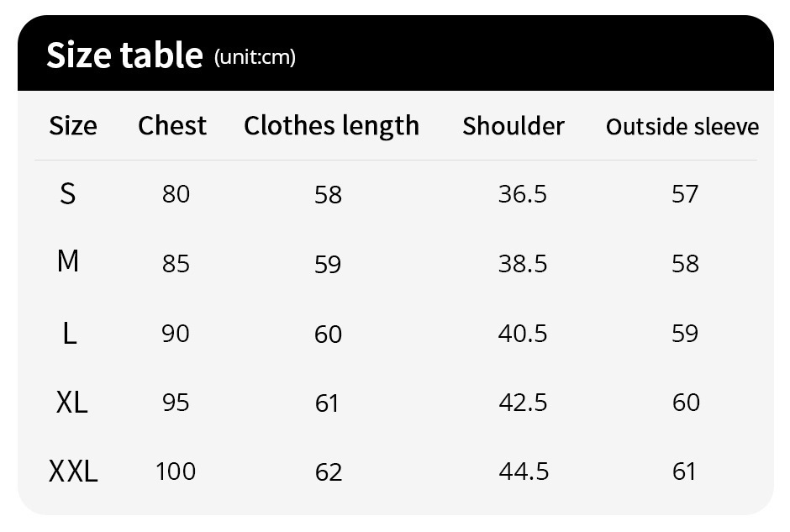Select the Chest column header

[172, 125]
